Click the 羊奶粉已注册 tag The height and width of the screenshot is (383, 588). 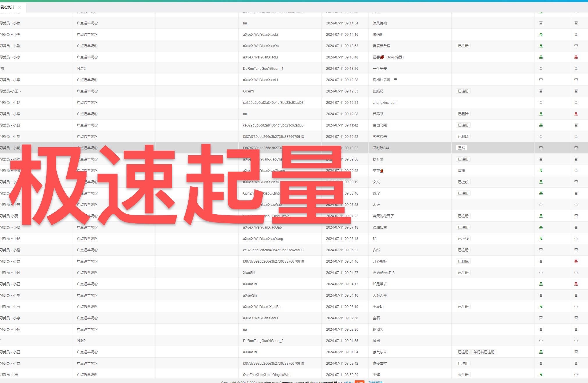(484, 352)
